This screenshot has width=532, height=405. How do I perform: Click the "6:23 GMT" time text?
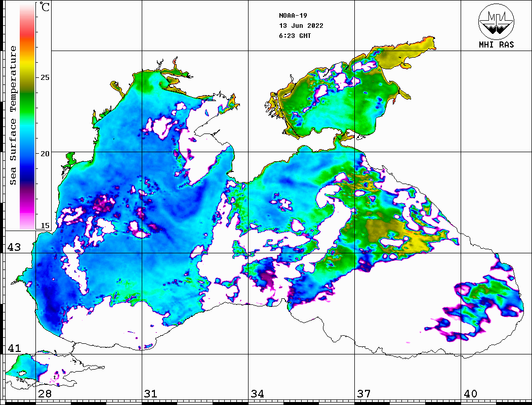point(295,36)
